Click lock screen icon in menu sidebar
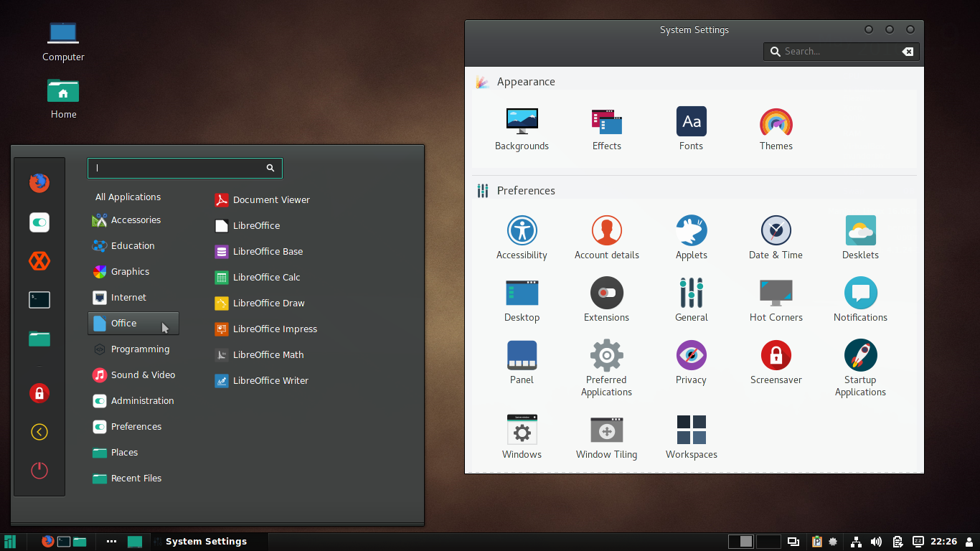Image resolution: width=980 pixels, height=551 pixels. [39, 393]
